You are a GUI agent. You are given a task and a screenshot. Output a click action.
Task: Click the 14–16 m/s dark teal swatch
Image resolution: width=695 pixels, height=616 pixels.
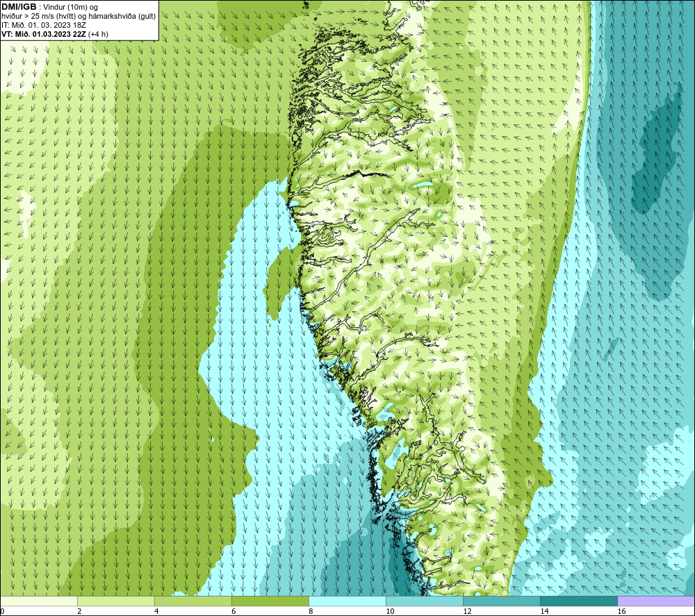click(x=579, y=601)
